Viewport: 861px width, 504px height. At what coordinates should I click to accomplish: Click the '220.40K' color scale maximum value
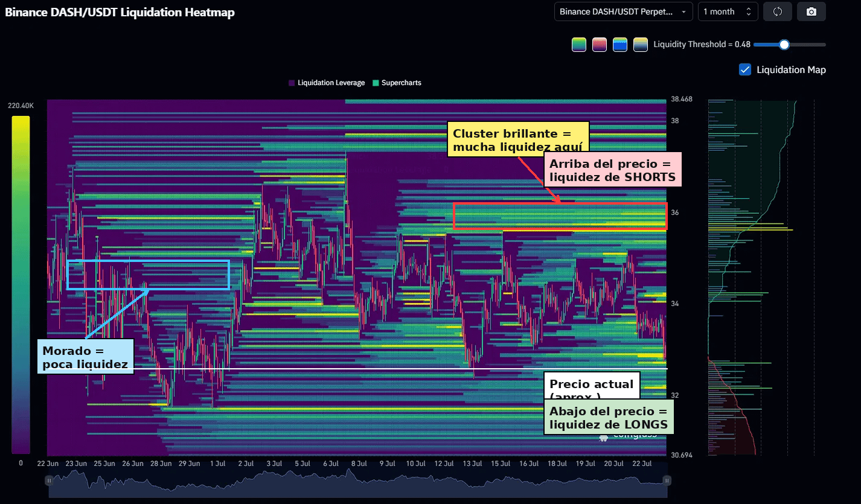click(21, 106)
